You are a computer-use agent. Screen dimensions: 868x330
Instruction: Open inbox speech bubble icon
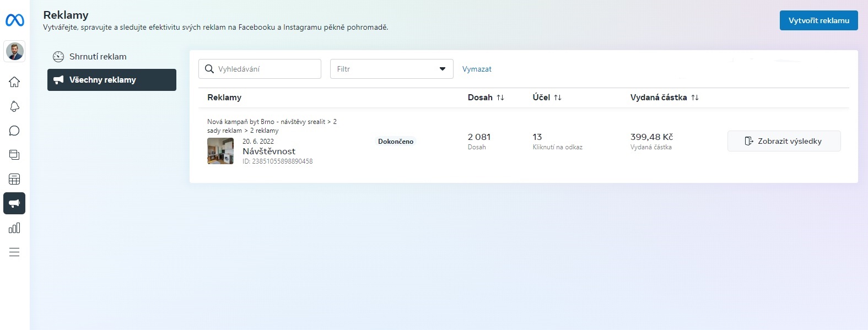pyautogui.click(x=14, y=131)
